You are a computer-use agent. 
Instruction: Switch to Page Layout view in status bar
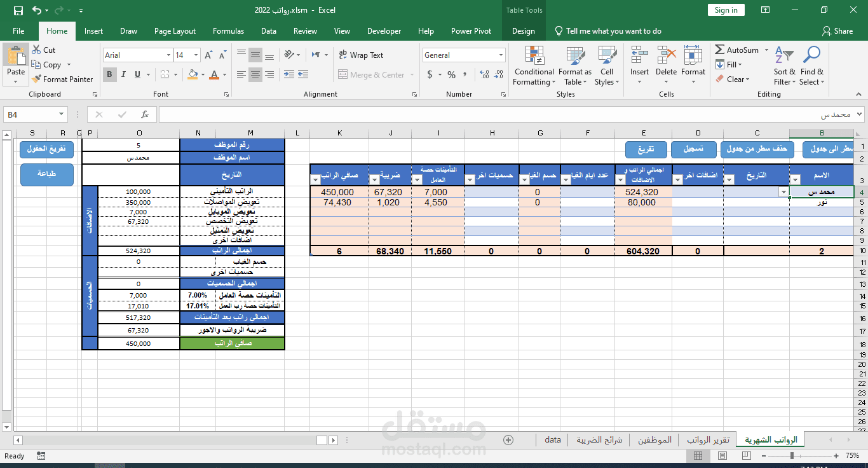(x=721, y=456)
